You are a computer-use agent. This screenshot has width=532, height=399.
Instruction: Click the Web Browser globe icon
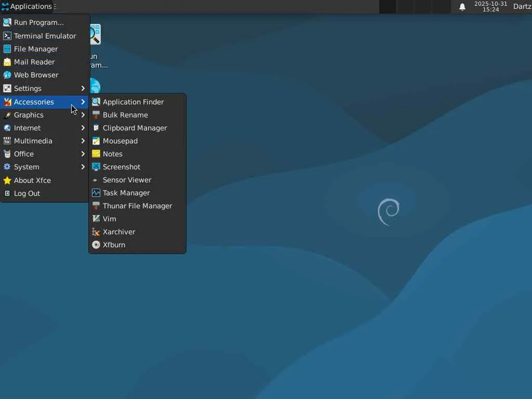click(7, 75)
